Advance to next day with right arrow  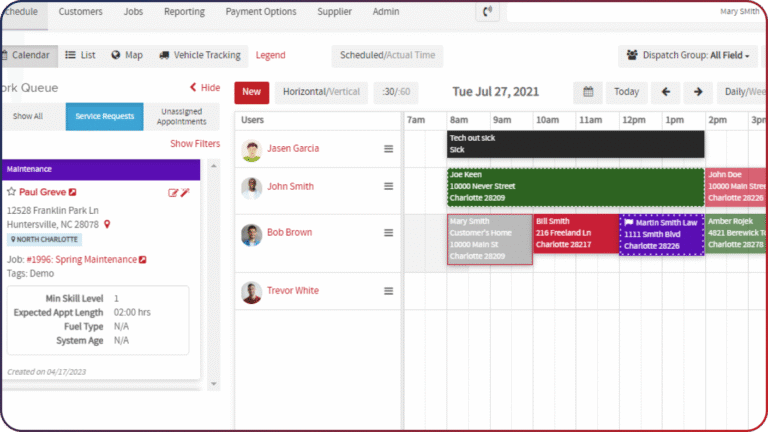coord(698,92)
